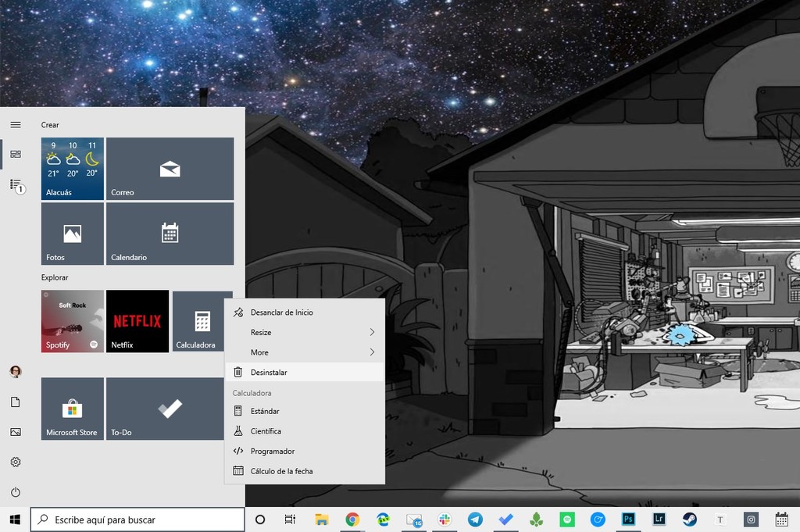This screenshot has height=532, width=800.
Task: Open Google Chrome from the taskbar
Action: 352,519
